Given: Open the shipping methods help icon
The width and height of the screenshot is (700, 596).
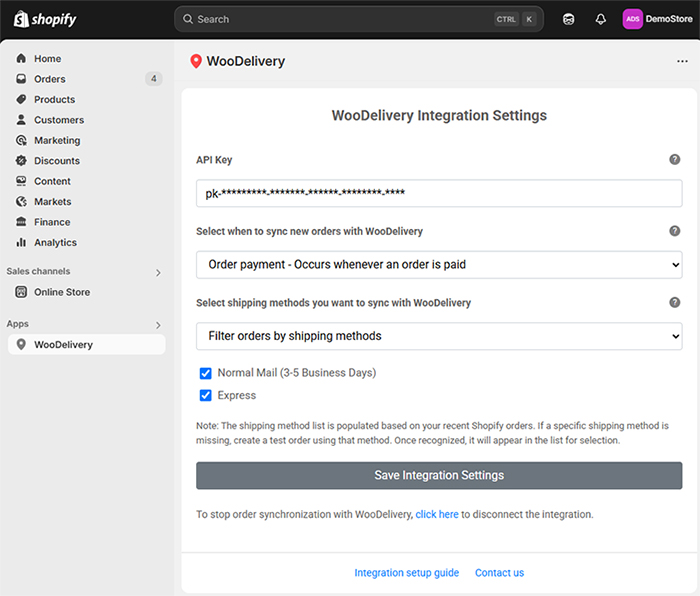Looking at the screenshot, I should coord(675,302).
